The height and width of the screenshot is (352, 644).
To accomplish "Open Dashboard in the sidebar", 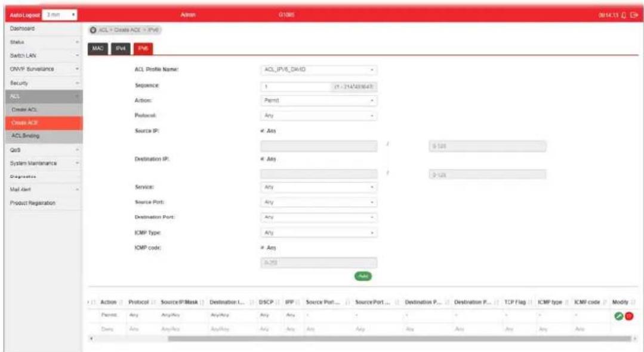I will click(44, 29).
